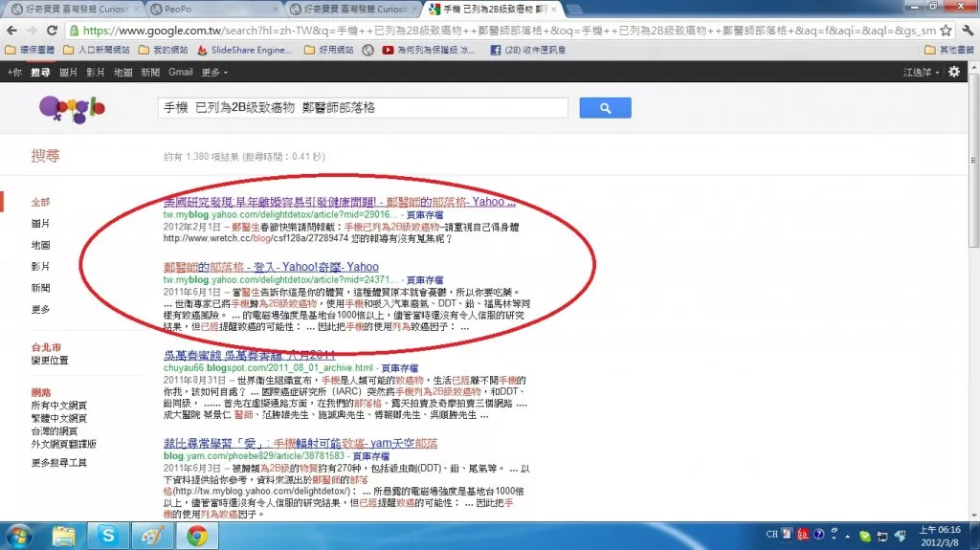Open the 好用網站 bookmark folder
The image size is (980, 550).
[329, 50]
